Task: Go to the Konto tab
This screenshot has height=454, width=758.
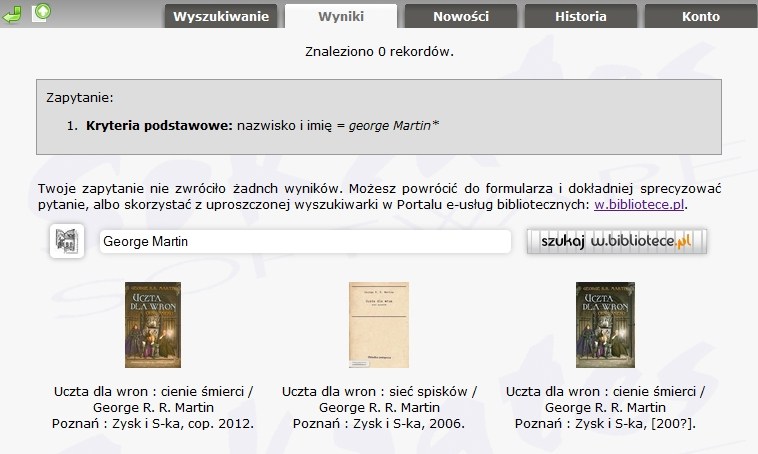Action: (700, 16)
